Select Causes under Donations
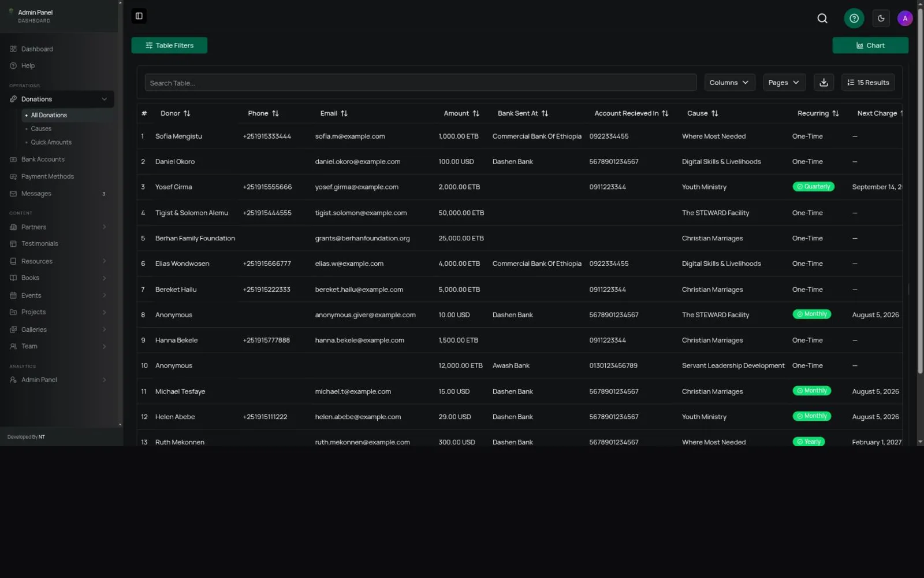The height and width of the screenshot is (578, 924). tap(41, 129)
